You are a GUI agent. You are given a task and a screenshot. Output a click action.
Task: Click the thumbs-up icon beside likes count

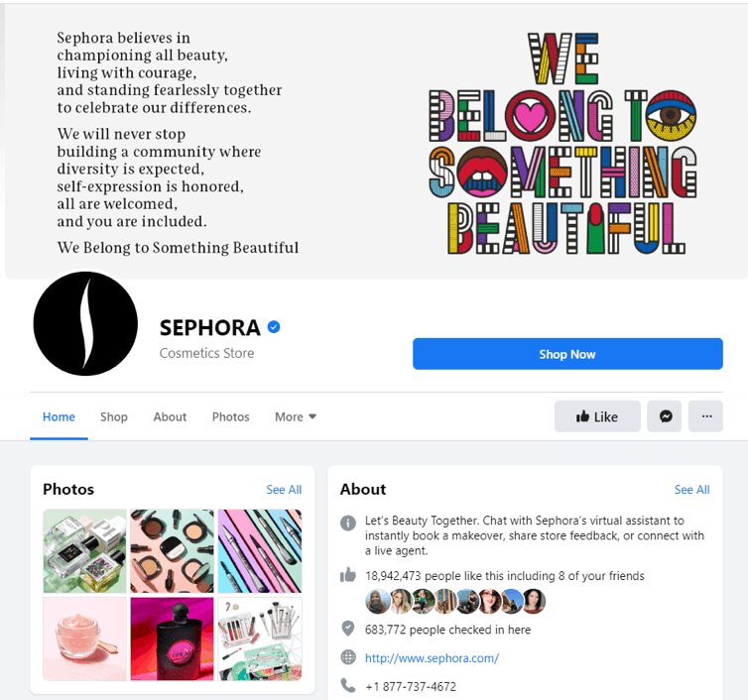348,575
